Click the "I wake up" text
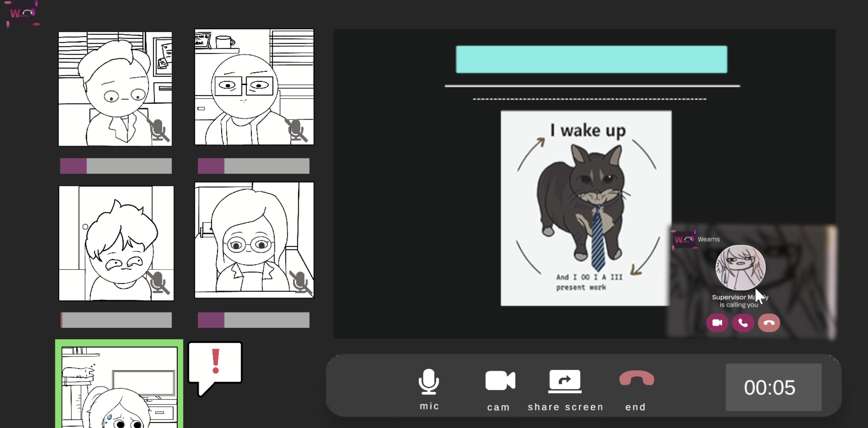 (x=588, y=130)
